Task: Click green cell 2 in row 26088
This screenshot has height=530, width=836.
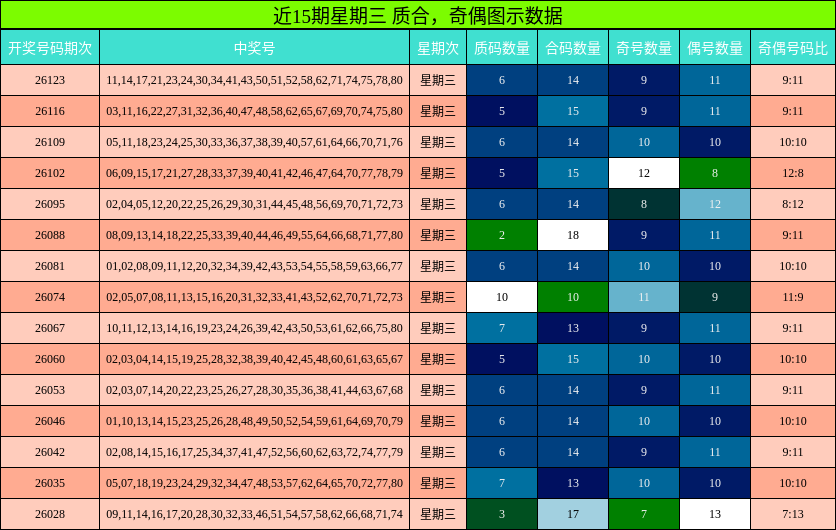Action: 502,235
